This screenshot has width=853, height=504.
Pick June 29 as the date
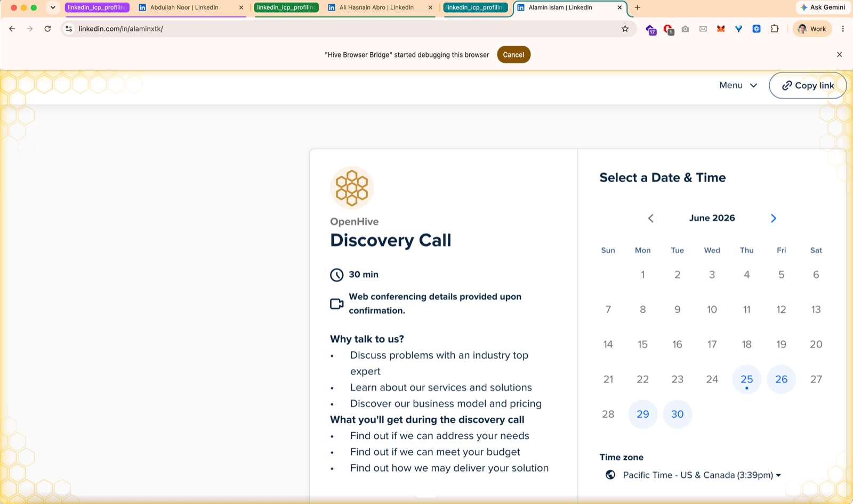642,414
